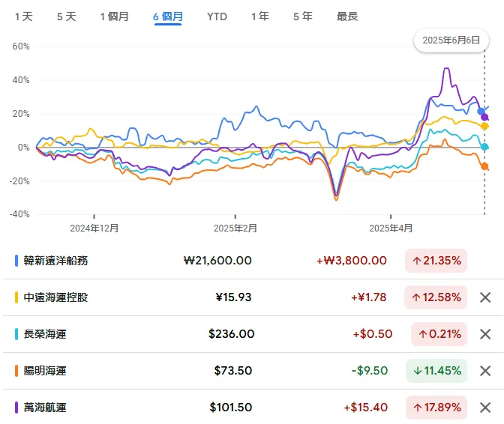
Task: Click the purple 萬海航運 color marker
Action: (16, 408)
